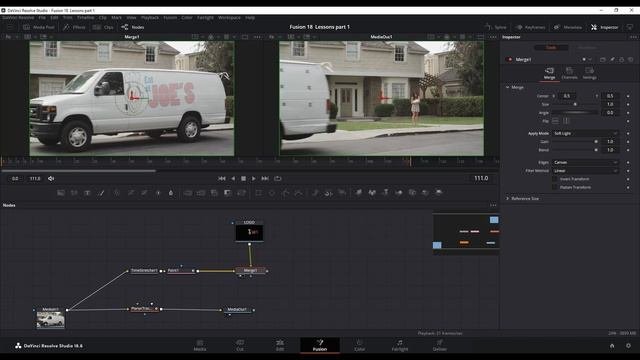Open the Media Pool panel
Viewport: 640px width, 360px height.
(x=38, y=27)
